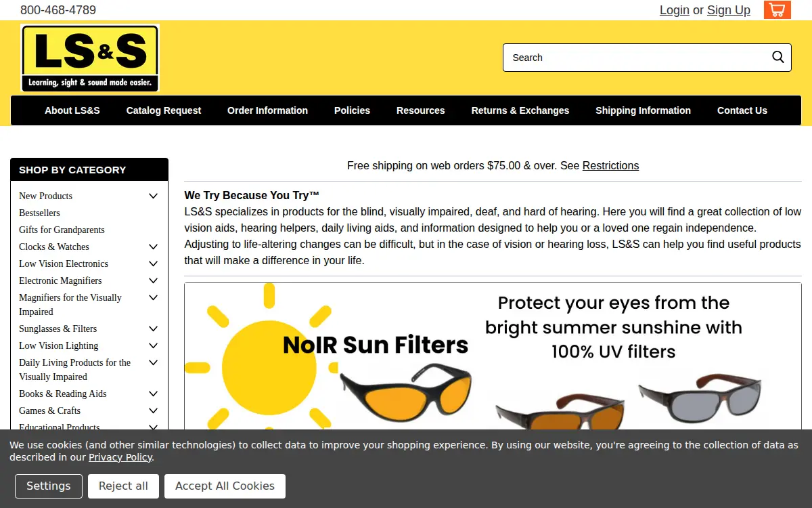812x508 pixels.
Task: Open Catalog Request menu item
Action: pos(164,110)
